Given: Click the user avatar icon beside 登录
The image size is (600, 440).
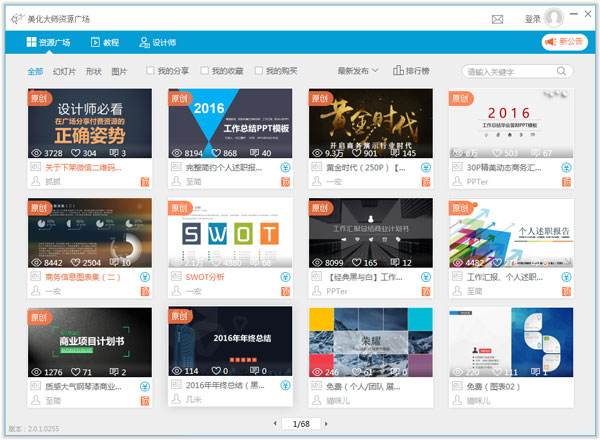Looking at the screenshot, I should coord(554,18).
